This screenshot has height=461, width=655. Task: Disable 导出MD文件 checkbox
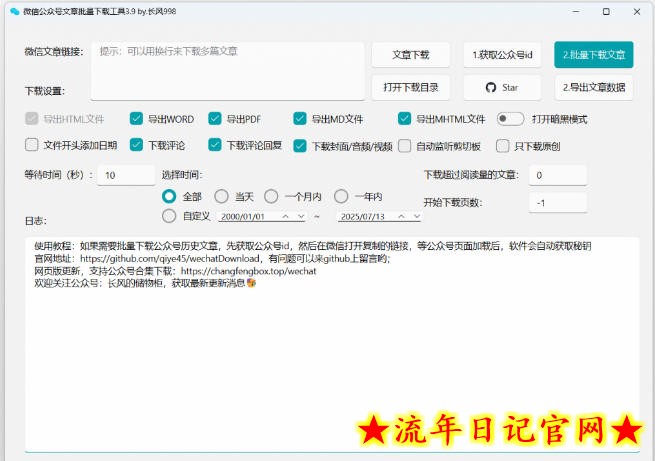tap(300, 119)
